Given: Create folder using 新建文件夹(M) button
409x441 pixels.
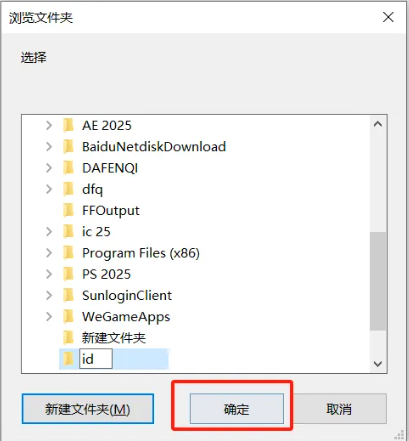Looking at the screenshot, I should tap(88, 409).
